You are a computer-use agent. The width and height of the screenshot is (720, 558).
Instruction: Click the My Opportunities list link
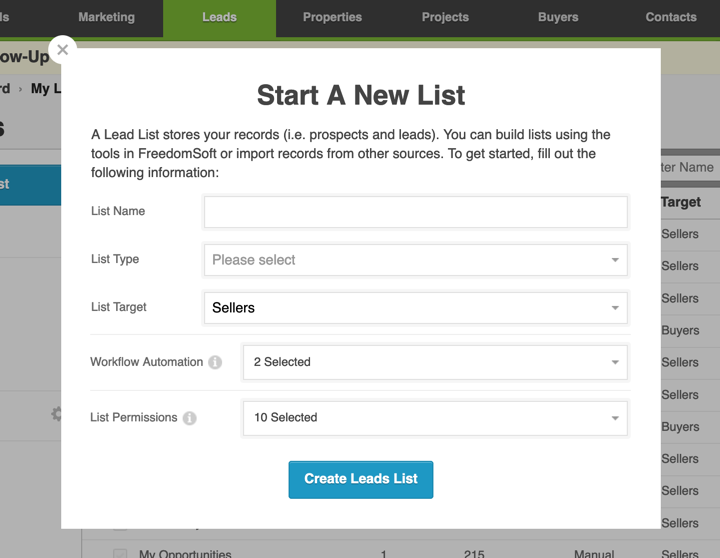pyautogui.click(x=185, y=554)
